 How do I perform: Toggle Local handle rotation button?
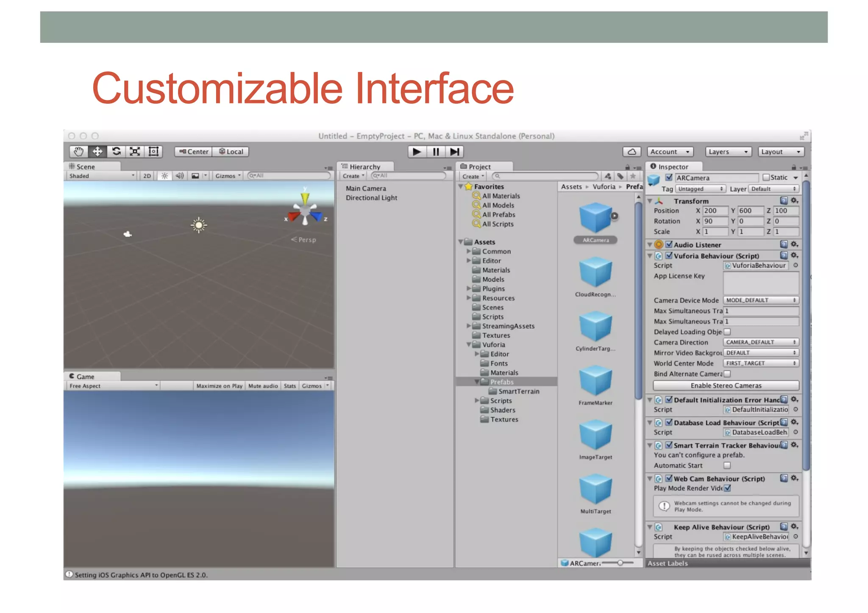tap(231, 152)
